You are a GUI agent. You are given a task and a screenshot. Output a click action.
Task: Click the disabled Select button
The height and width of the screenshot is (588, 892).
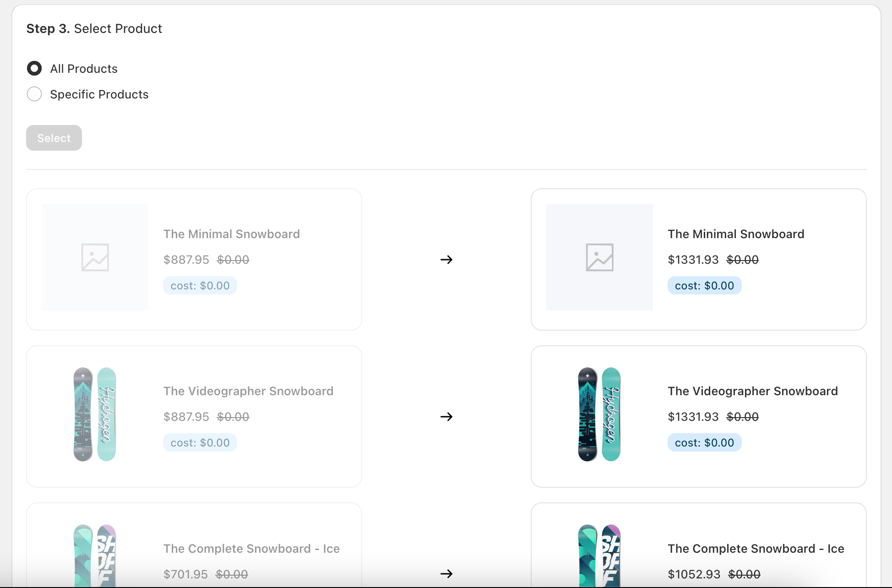click(54, 138)
